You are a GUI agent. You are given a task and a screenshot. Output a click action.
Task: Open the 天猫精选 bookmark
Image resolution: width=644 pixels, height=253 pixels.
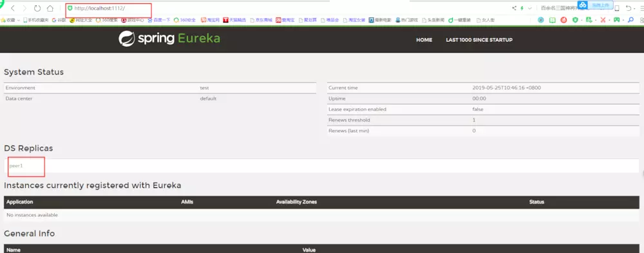(234, 20)
